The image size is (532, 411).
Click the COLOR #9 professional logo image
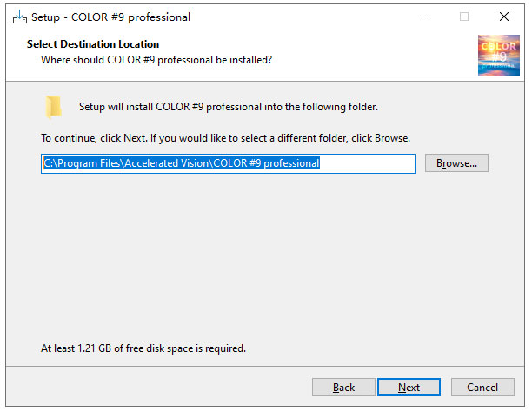pyautogui.click(x=498, y=56)
